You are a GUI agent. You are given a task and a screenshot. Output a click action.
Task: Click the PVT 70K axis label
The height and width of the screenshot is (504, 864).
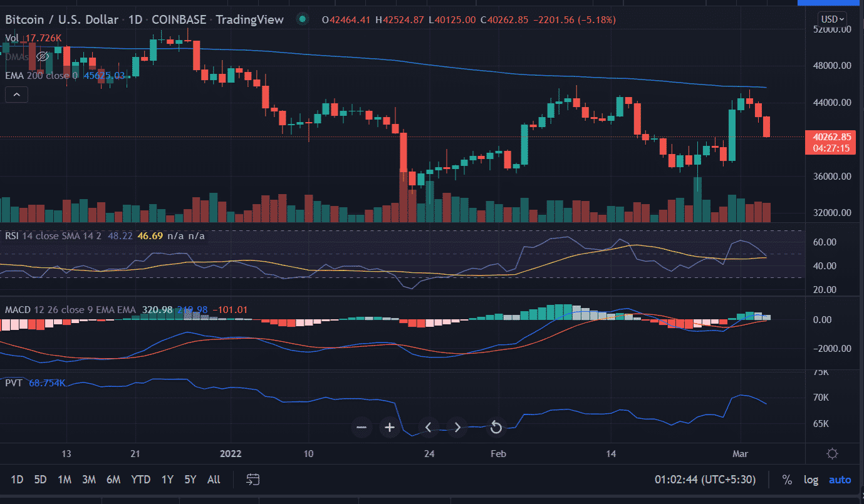(x=821, y=398)
